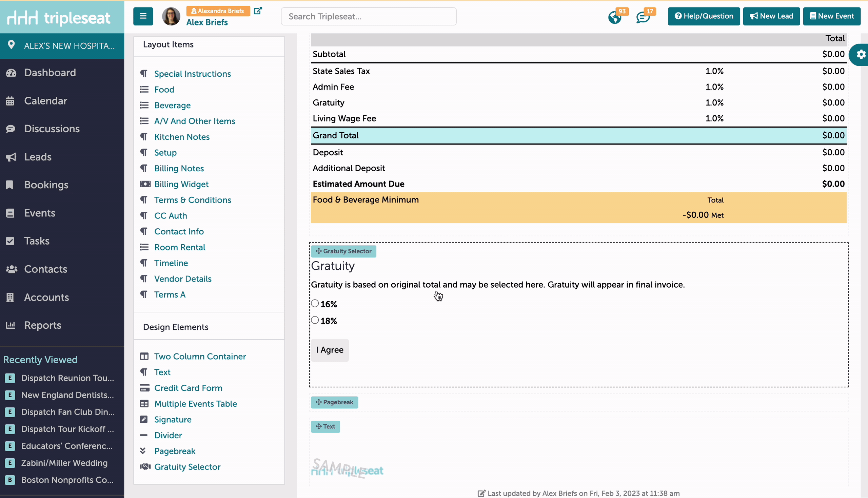This screenshot has height=498, width=868.
Task: Click the Discussions speech bubble icon
Action: click(11, 129)
